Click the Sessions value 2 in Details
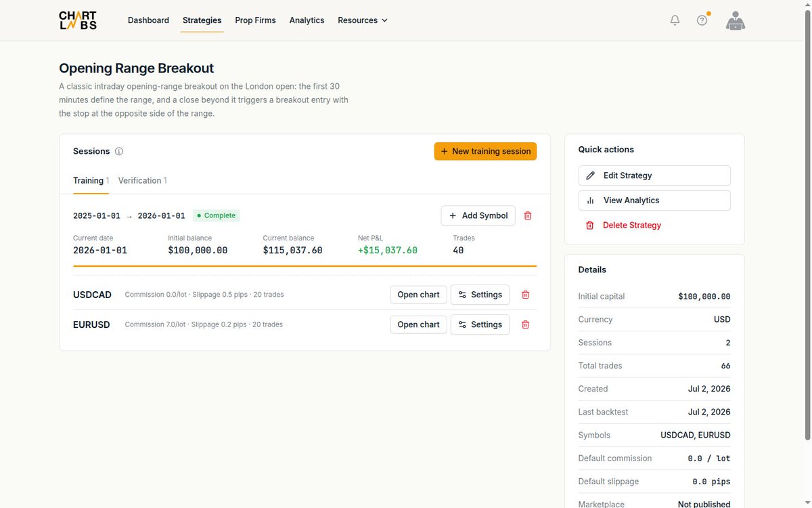The width and height of the screenshot is (812, 508). click(x=728, y=343)
